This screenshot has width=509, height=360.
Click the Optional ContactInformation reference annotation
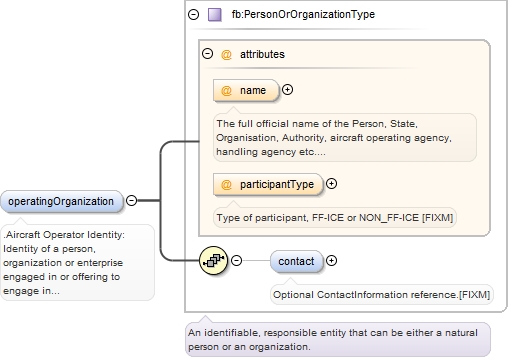point(382,295)
